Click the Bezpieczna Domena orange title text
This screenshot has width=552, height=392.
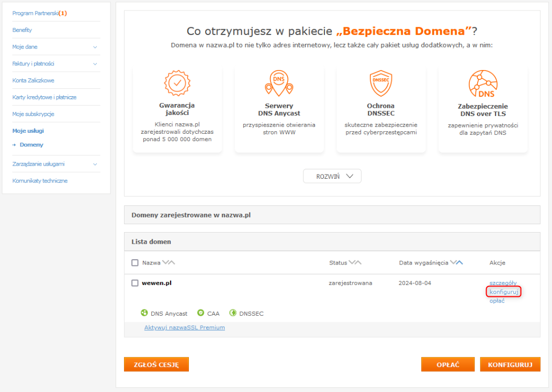coord(404,31)
